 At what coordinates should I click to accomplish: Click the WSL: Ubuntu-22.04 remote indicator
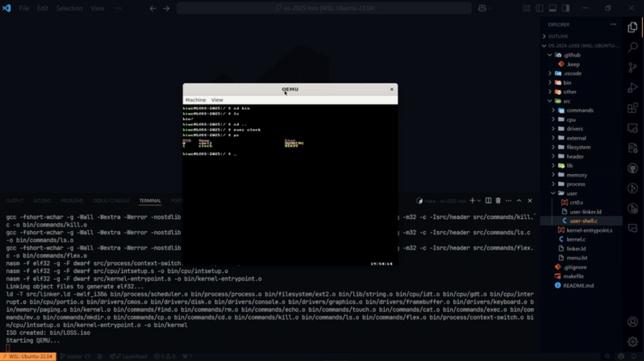[x=28, y=356]
